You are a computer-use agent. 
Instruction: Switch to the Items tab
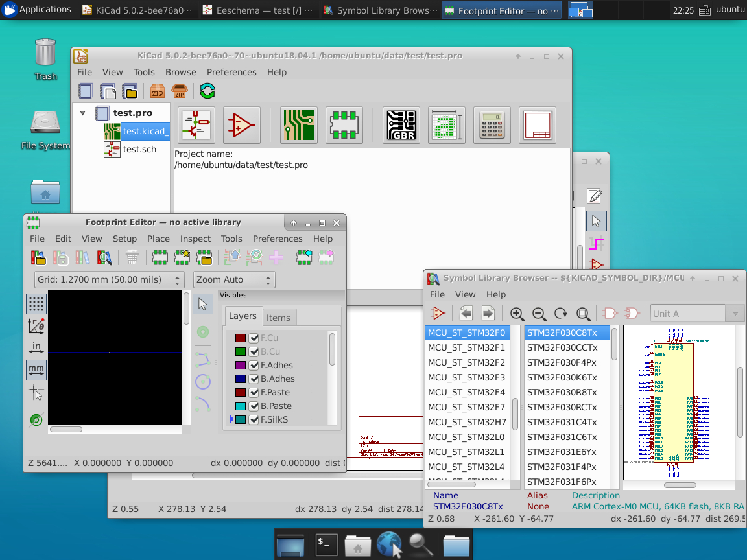pos(278,318)
